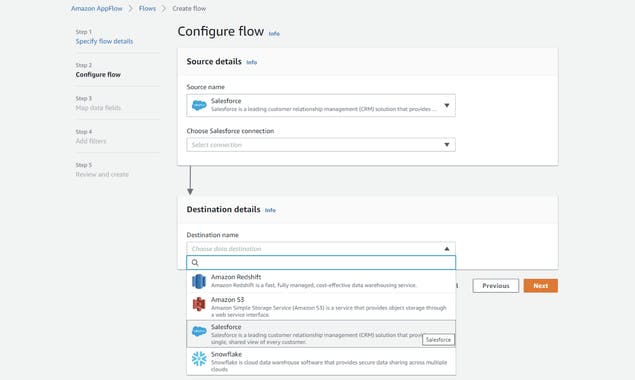The image size is (635, 380).
Task: Click the Amazon AppFlow breadcrumb link
Action: (96, 9)
